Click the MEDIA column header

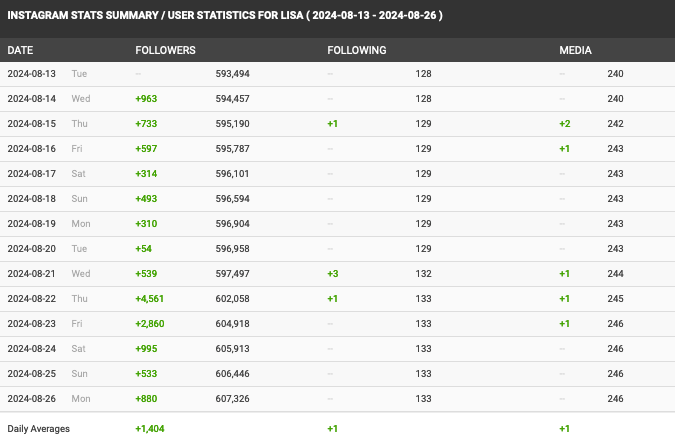576,50
